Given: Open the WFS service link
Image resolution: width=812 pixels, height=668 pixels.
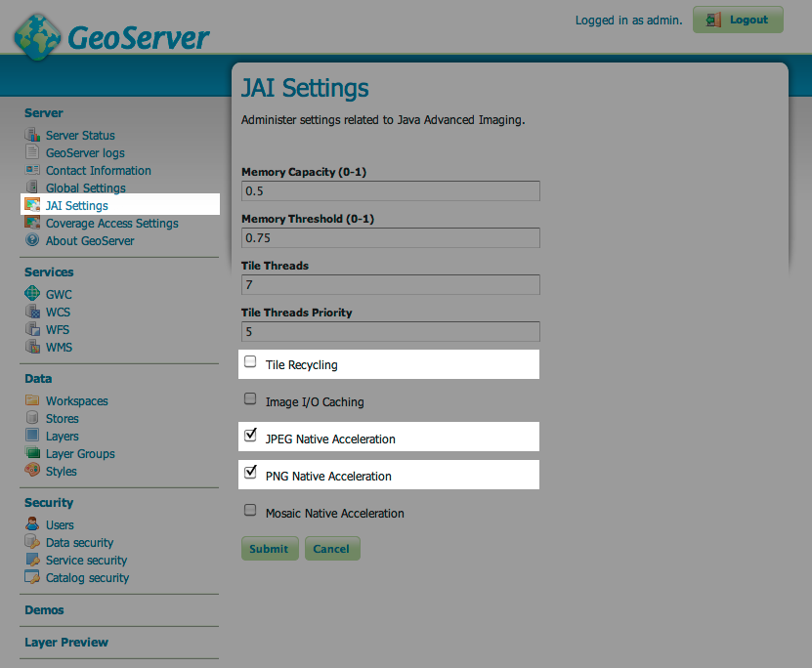Looking at the screenshot, I should 58,329.
